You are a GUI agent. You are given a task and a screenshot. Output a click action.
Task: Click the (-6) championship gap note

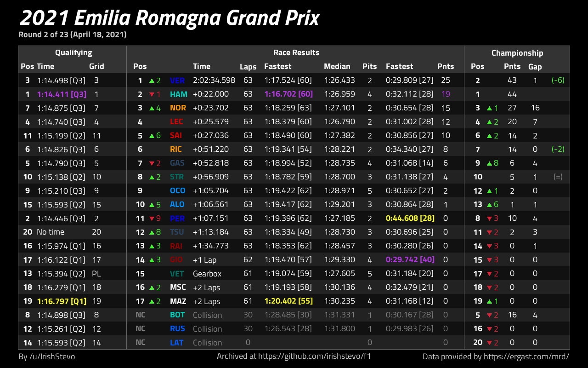[x=558, y=80]
